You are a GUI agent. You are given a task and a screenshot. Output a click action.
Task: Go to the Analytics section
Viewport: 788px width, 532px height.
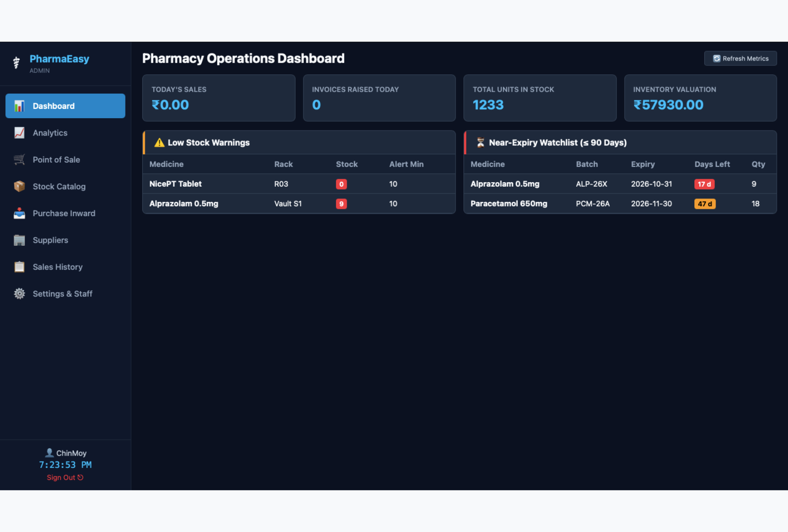point(66,133)
